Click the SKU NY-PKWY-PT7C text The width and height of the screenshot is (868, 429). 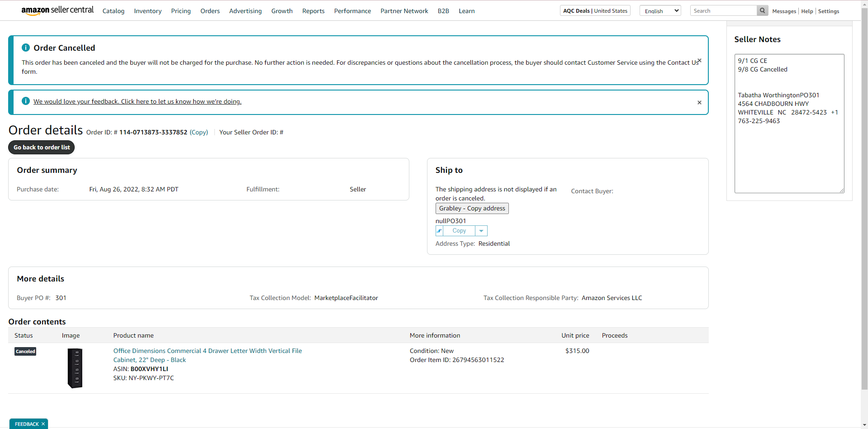[x=143, y=378]
